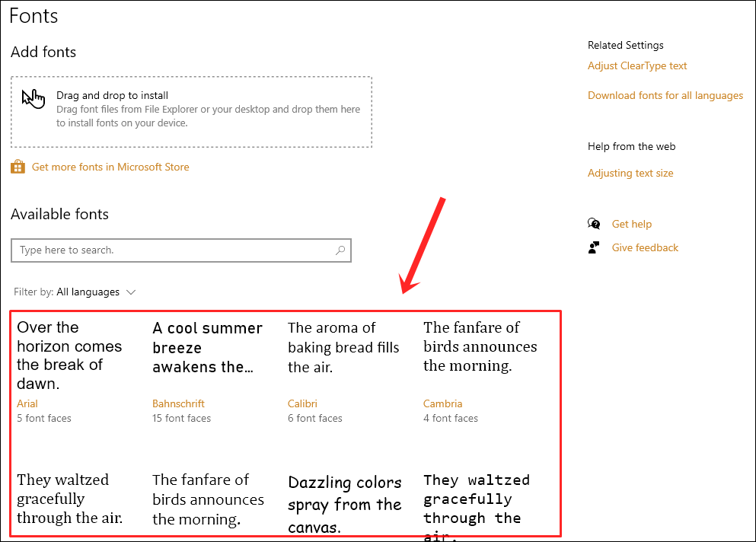756x542 pixels.
Task: Click the Microsoft Store shopping bag icon
Action: click(17, 166)
